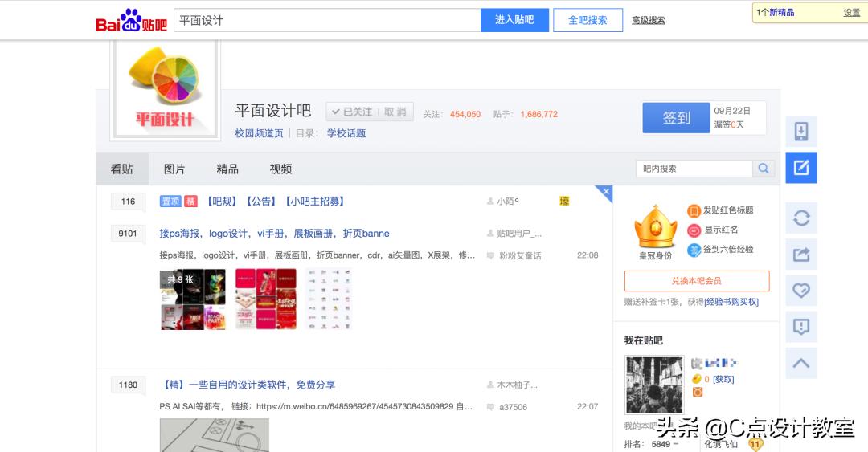This screenshot has width=868, height=452.
Task: Click the reply icon beside a37506
Action: pyautogui.click(x=490, y=407)
